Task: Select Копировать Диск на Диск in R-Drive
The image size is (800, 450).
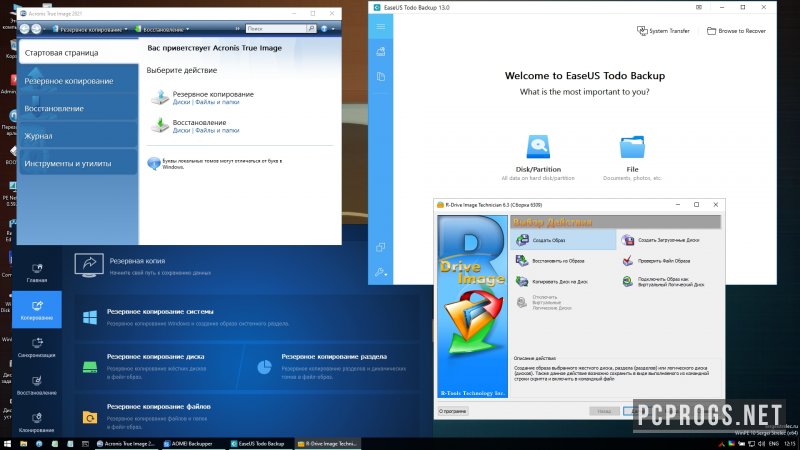Action: [552, 282]
